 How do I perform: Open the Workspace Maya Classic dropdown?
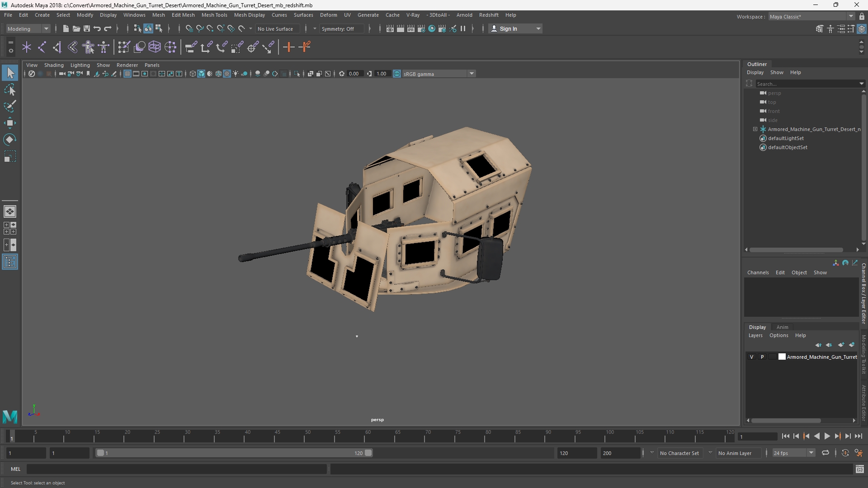tap(811, 17)
